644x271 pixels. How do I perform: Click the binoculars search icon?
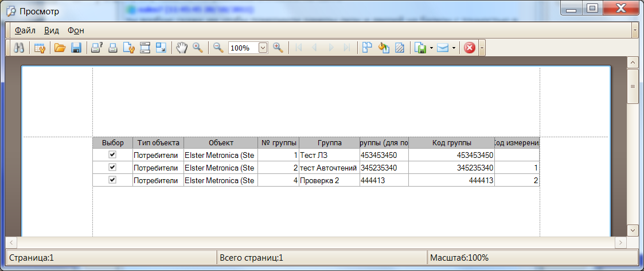pos(18,48)
